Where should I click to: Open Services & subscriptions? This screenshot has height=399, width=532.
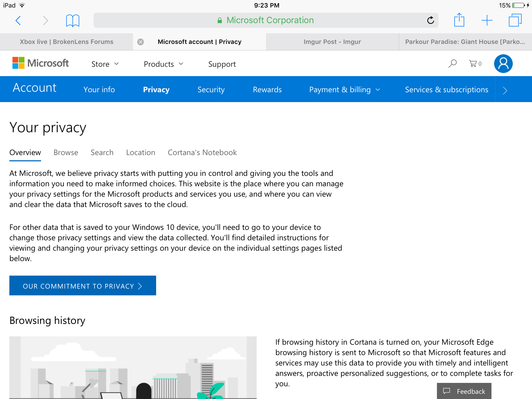[447, 90]
